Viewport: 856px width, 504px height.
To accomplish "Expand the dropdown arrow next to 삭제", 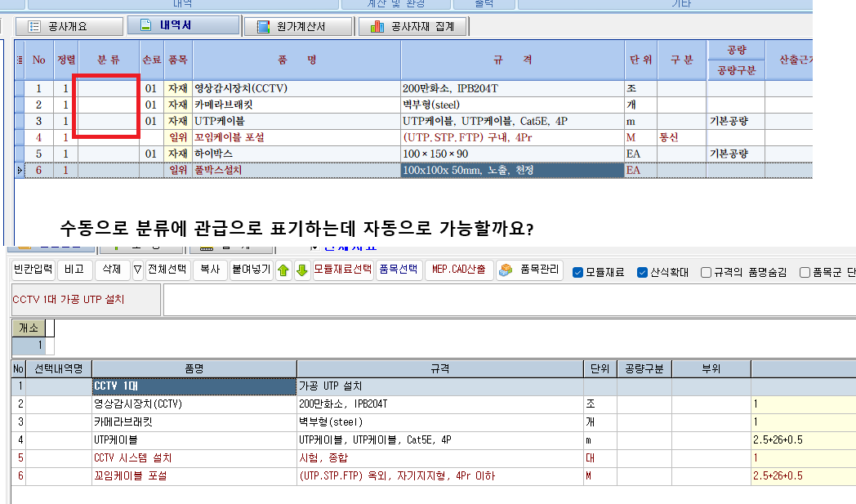I will (x=137, y=270).
